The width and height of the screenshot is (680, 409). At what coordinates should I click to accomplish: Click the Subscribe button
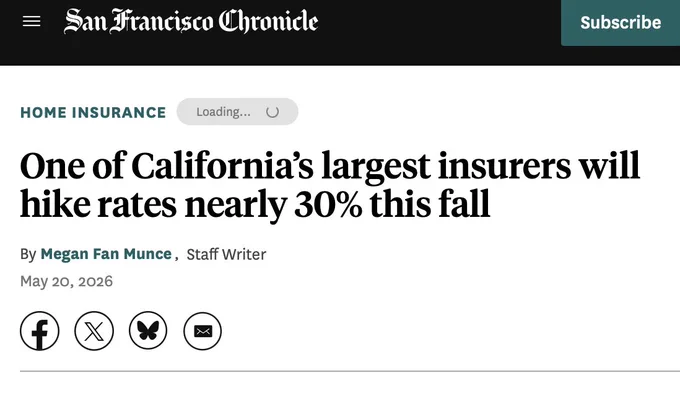click(621, 23)
